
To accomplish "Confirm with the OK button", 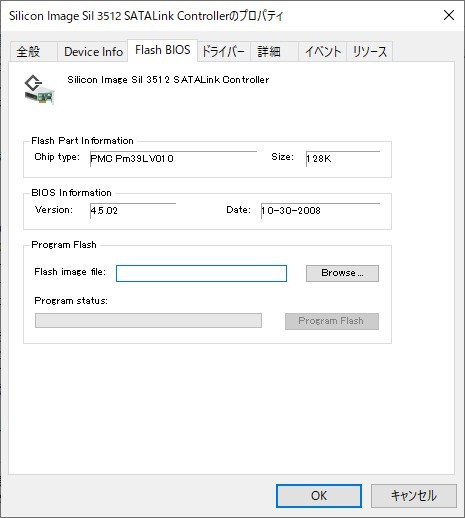I will coord(319,496).
